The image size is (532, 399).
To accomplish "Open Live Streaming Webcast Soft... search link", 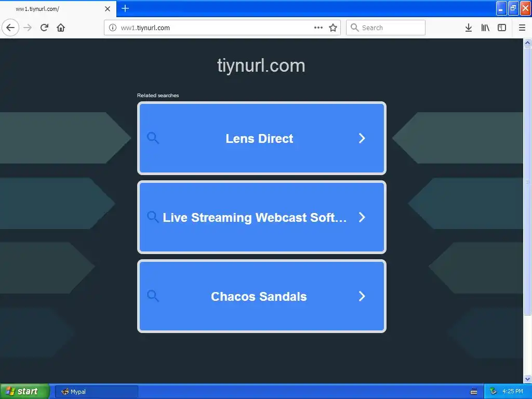I will 262,217.
